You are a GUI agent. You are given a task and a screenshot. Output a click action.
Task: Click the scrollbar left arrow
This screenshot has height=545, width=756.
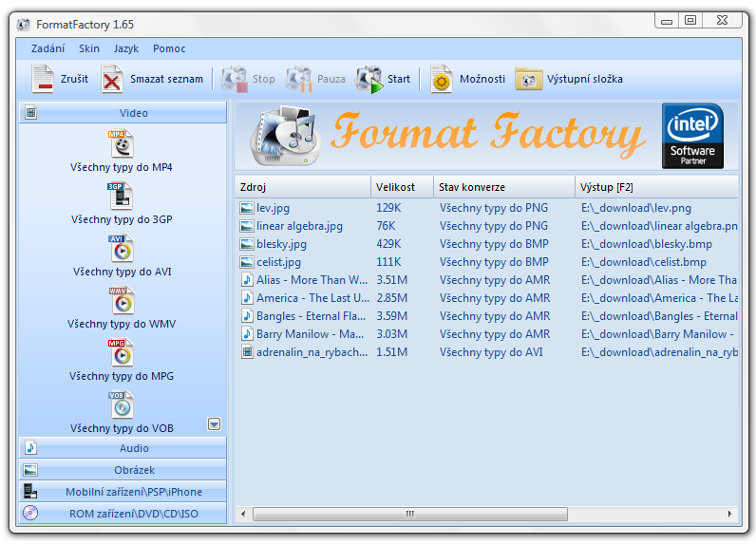click(243, 514)
